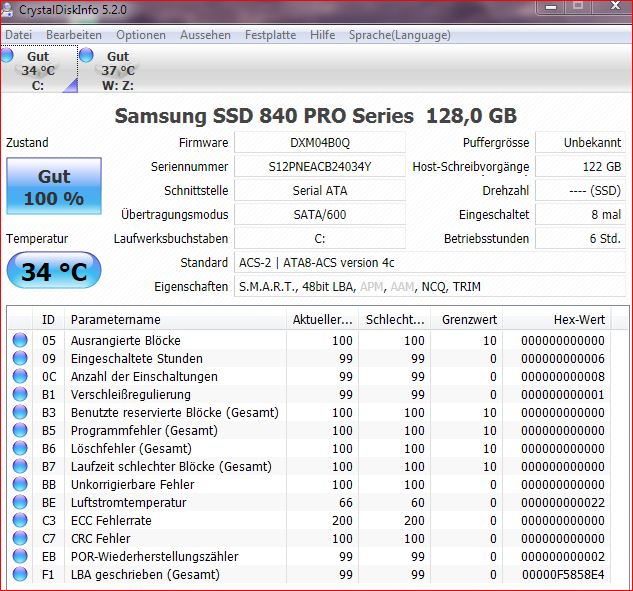
Task: Select the ECC Fehlerrate parameter name
Action: tap(111, 520)
